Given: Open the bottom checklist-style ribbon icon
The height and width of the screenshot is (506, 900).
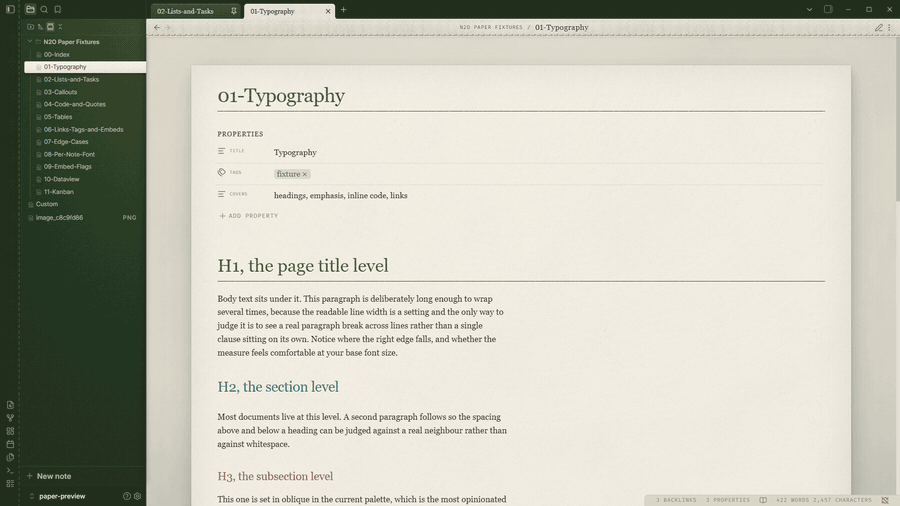Looking at the screenshot, I should (10, 484).
